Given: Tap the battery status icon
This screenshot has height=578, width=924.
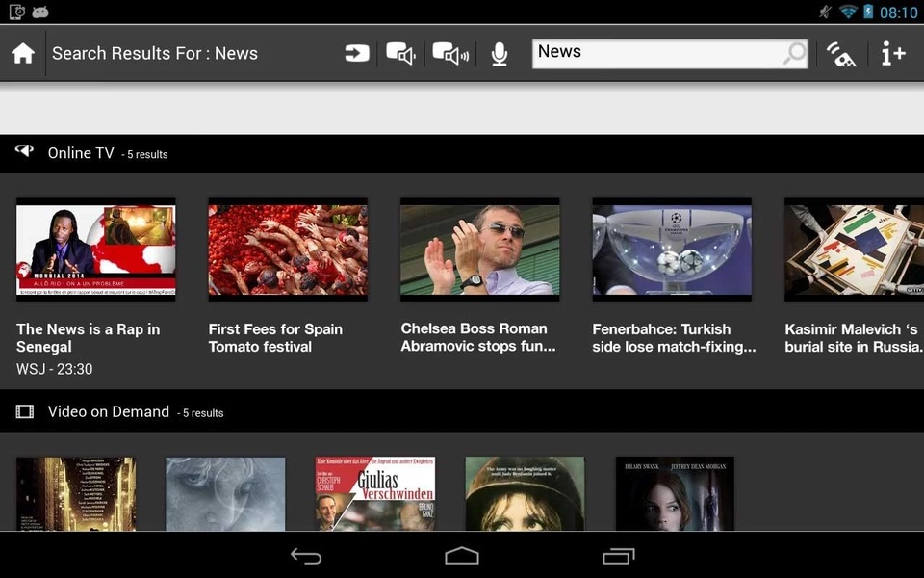Looking at the screenshot, I should click(867, 12).
